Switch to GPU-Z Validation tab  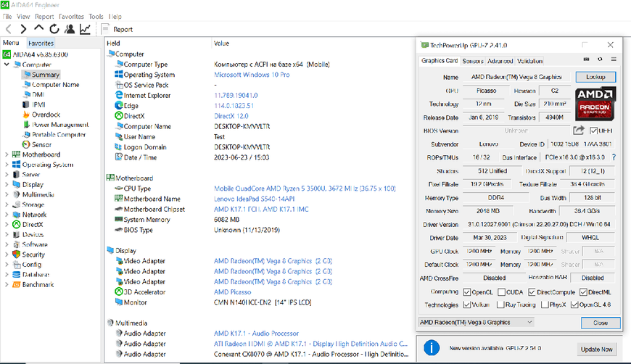pos(529,61)
